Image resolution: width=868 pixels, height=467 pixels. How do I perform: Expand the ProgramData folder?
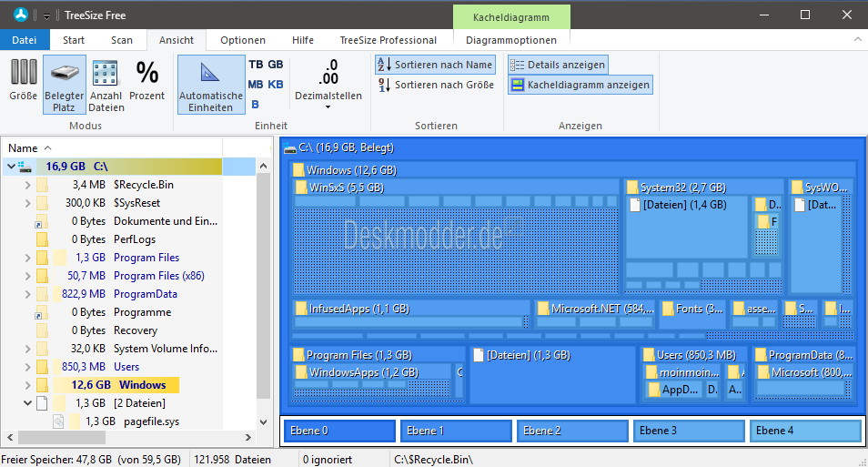click(27, 294)
